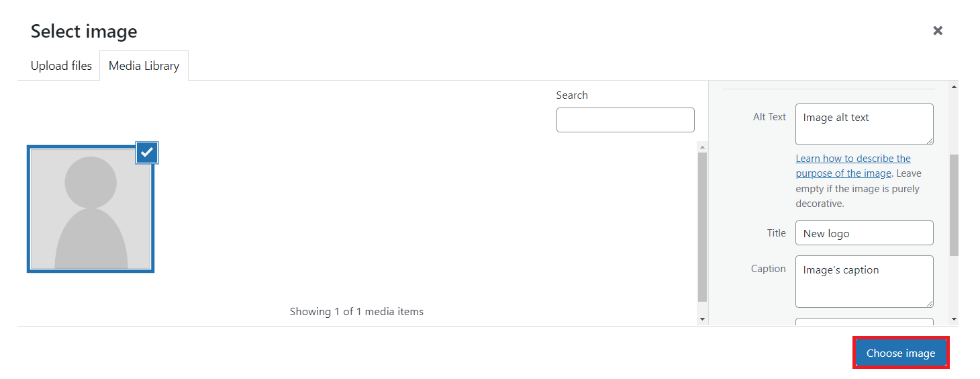Open the Media Library tab

pos(144,66)
